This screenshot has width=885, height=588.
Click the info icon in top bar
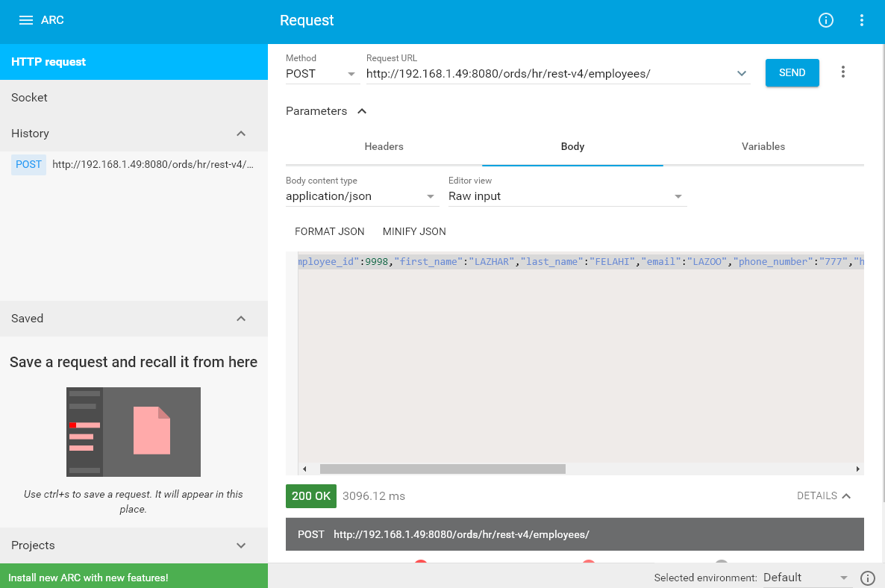[826, 20]
